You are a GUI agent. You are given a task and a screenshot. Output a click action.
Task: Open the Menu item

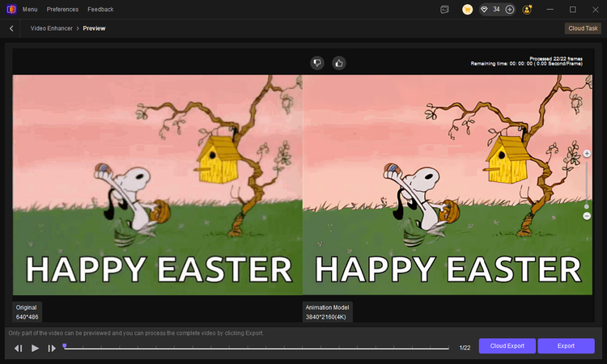pos(30,9)
